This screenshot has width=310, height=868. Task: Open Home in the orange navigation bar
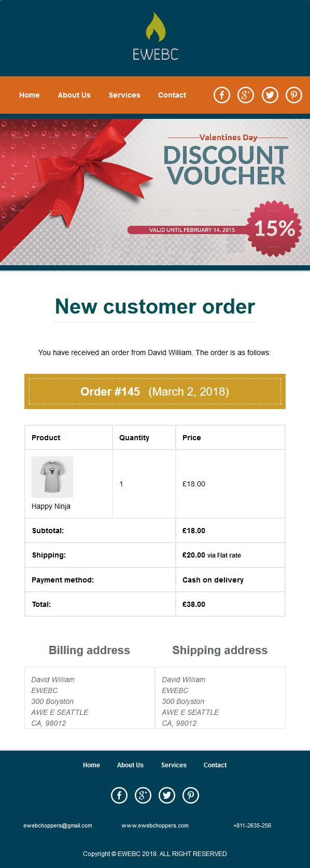pyautogui.click(x=30, y=95)
